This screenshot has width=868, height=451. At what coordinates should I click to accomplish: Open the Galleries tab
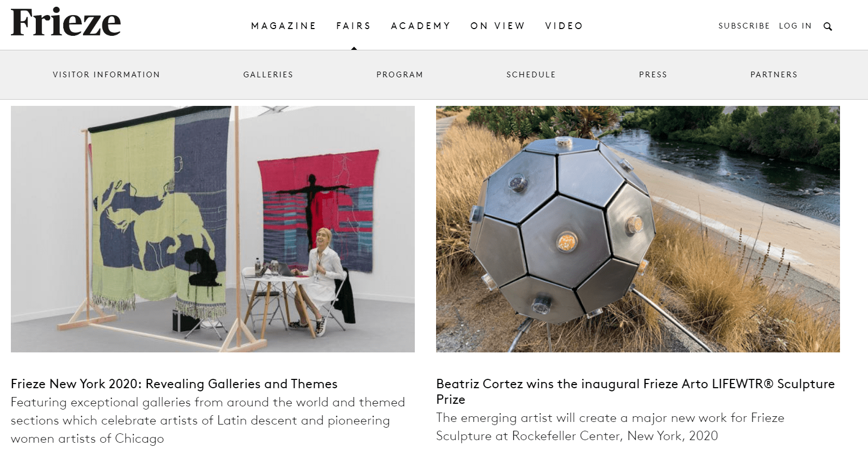(x=268, y=75)
